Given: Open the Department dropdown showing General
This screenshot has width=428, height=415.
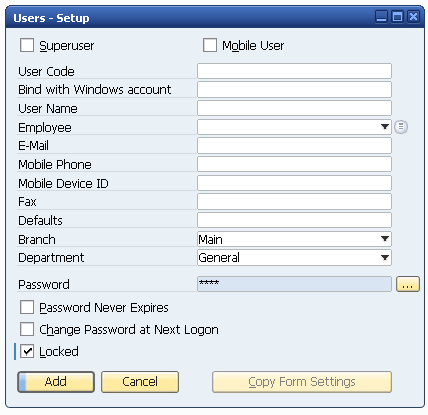Looking at the screenshot, I should click(x=385, y=258).
